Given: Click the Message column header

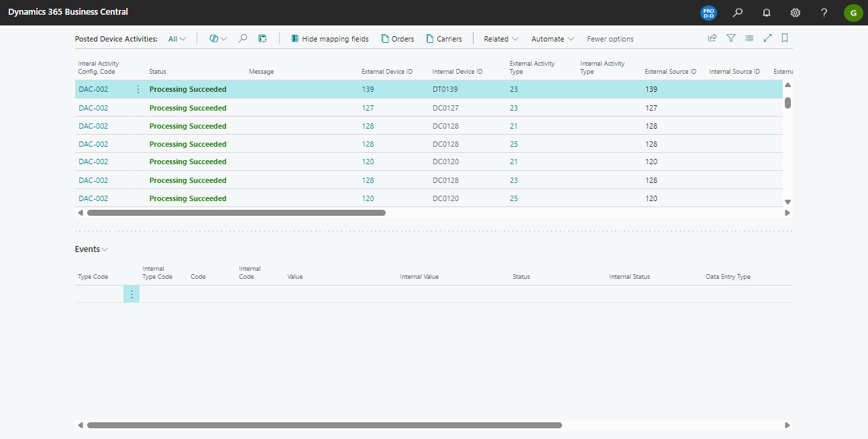Looking at the screenshot, I should click(261, 72).
